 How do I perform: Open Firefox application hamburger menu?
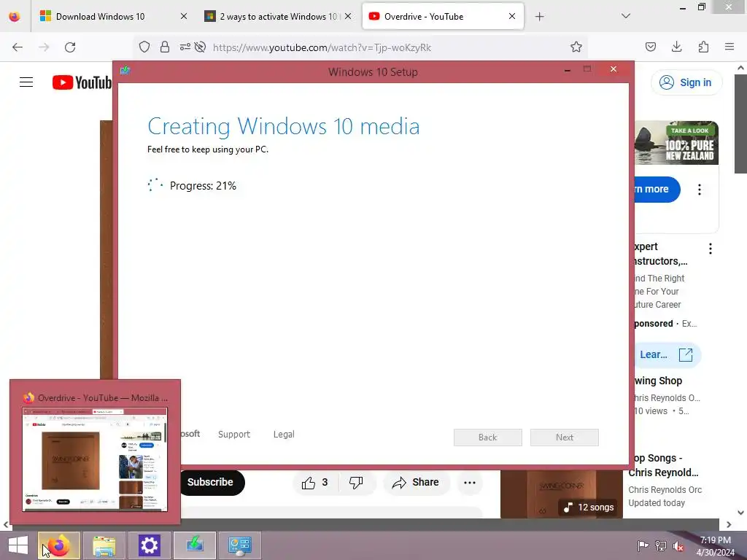tap(729, 47)
